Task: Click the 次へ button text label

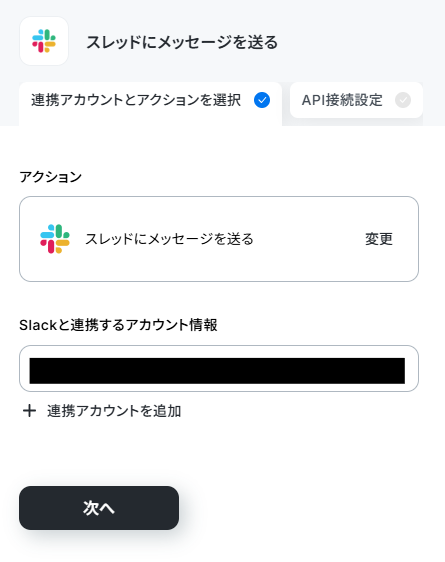Action: 99,508
